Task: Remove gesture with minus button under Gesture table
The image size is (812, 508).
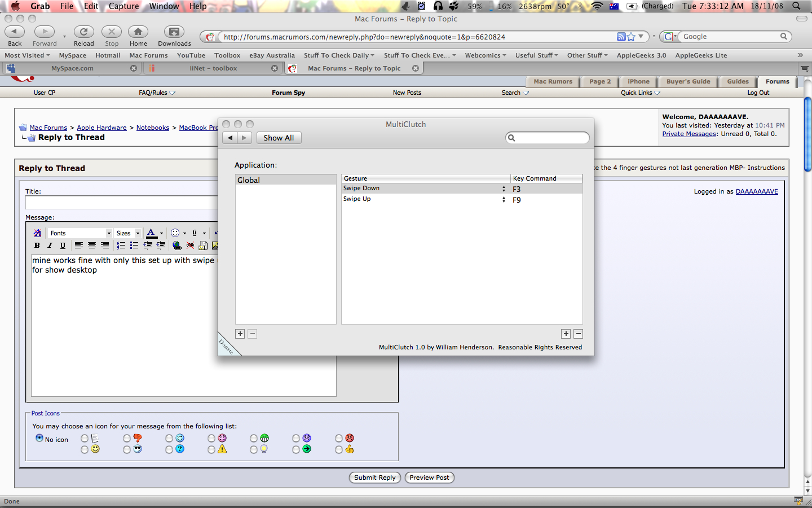Action: tap(579, 334)
